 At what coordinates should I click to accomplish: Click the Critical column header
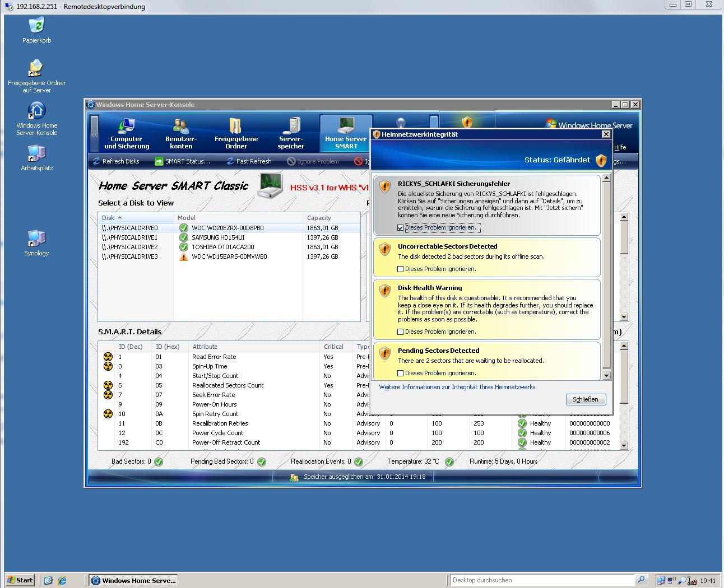(x=336, y=347)
